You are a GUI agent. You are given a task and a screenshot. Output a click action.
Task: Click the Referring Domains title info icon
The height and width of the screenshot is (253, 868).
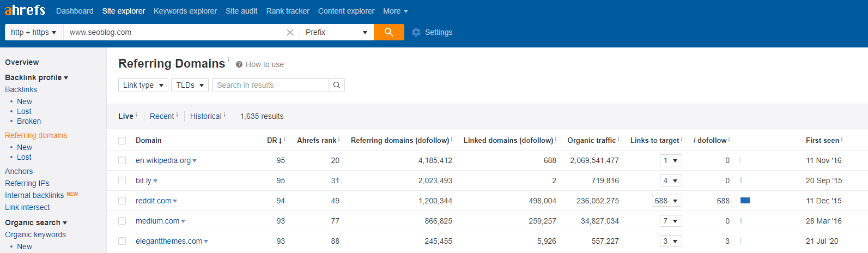[228, 59]
